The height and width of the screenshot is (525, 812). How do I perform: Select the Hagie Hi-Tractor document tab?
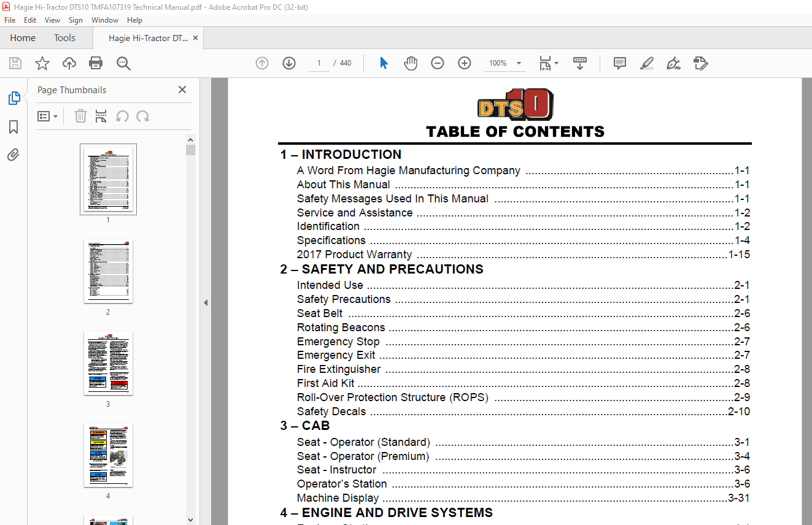[148, 38]
